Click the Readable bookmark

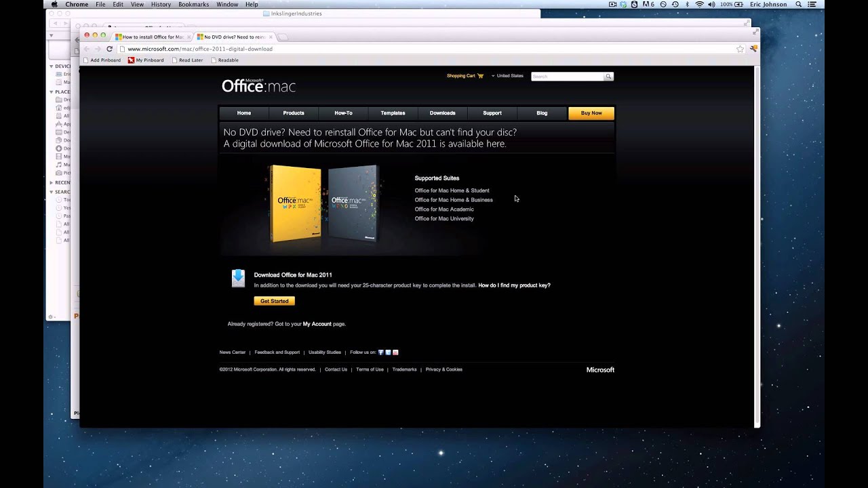point(225,60)
